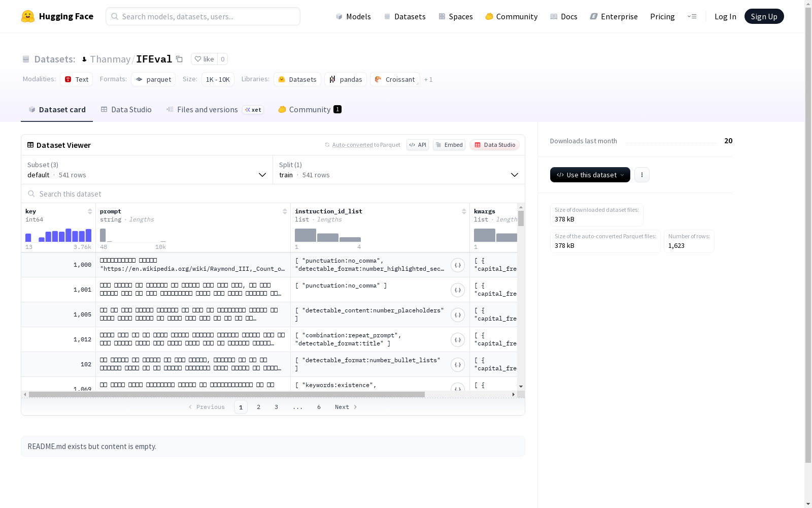Click the Text modality tag
The image size is (812, 508).
pyautogui.click(x=77, y=79)
